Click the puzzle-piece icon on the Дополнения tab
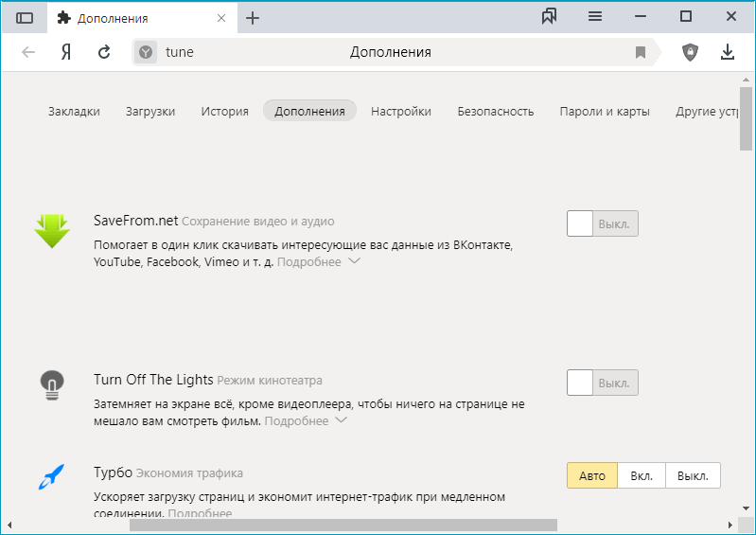The image size is (756, 535). 63,18
